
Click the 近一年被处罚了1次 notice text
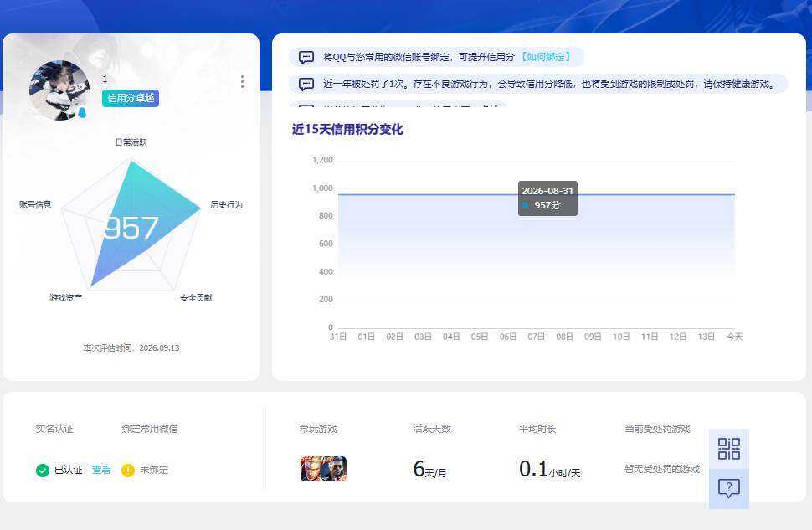[x=549, y=84]
